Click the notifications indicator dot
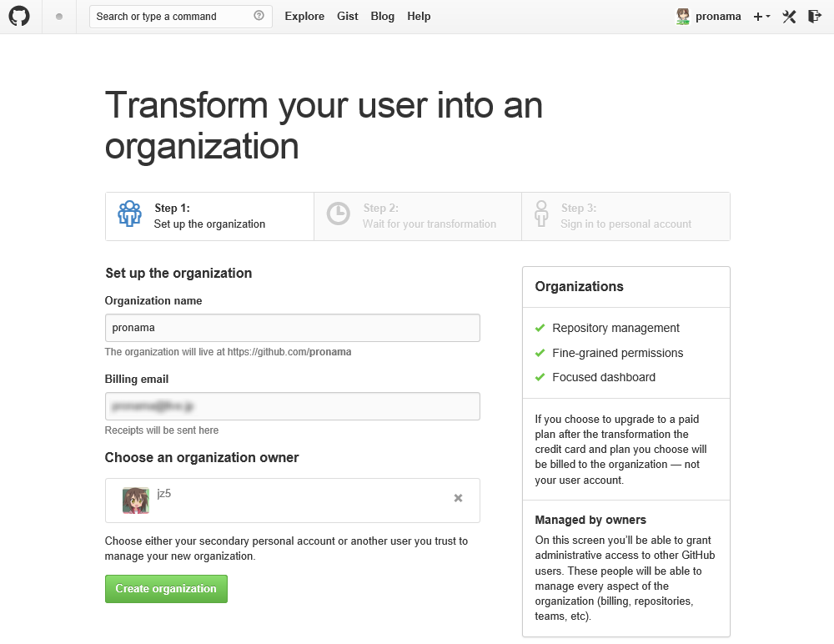 click(x=59, y=17)
